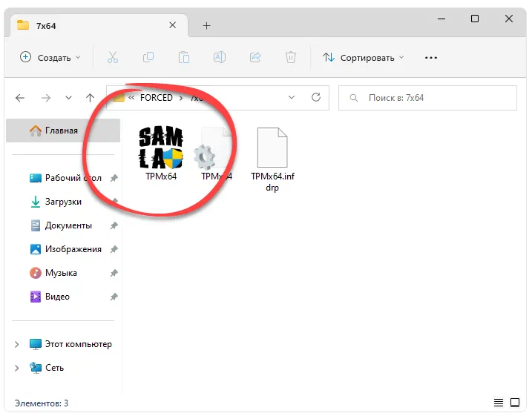Image resolution: width=532 pixels, height=416 pixels.
Task: Select Главная in navigation pane
Action: pyautogui.click(x=63, y=131)
